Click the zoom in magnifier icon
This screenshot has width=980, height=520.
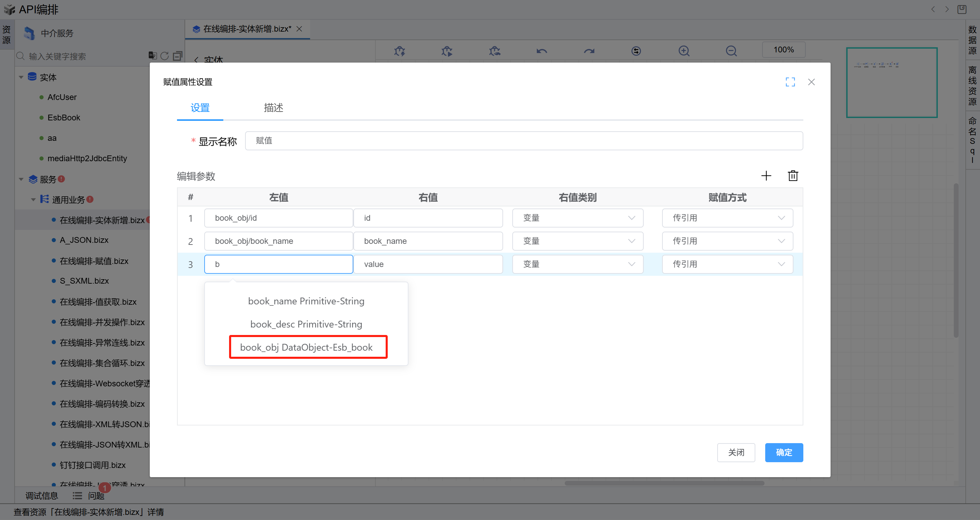(684, 51)
